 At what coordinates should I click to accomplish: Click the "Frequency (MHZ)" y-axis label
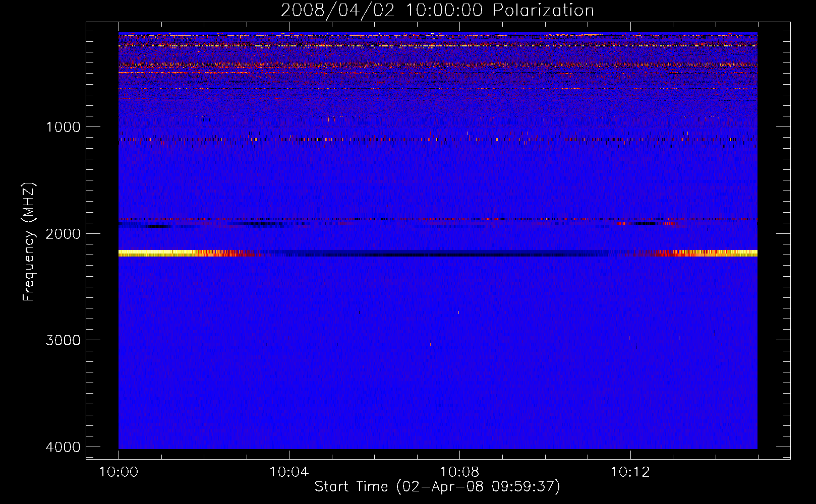coord(29,242)
